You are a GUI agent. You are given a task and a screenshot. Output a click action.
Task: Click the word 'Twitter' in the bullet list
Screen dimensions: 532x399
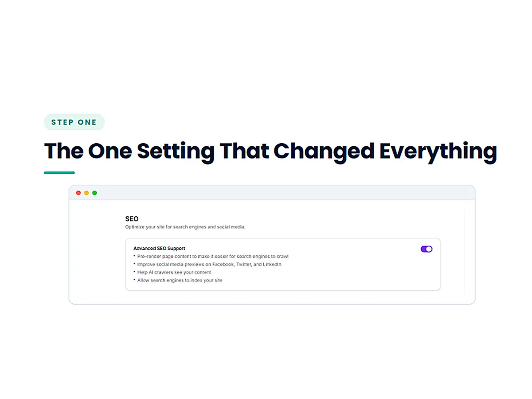pyautogui.click(x=241, y=264)
